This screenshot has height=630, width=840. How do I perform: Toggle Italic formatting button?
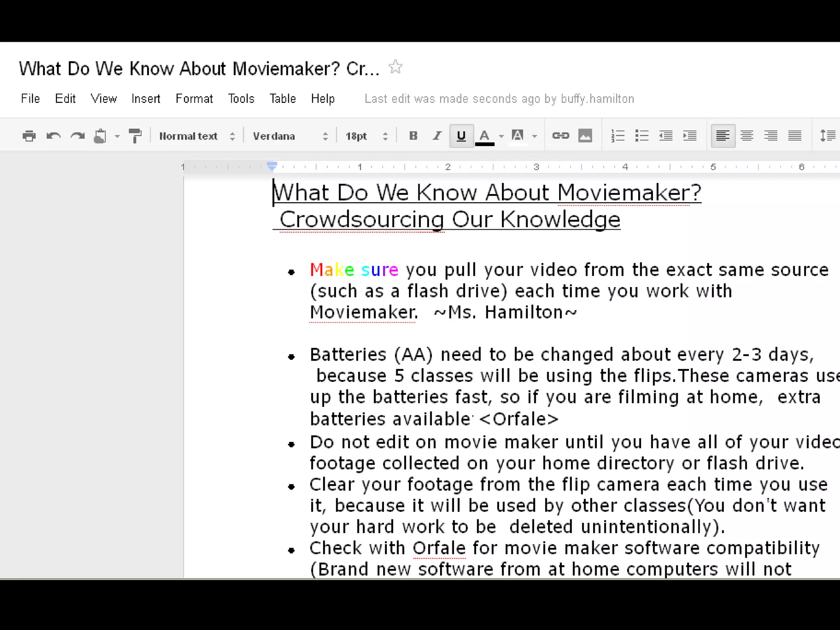pos(437,136)
